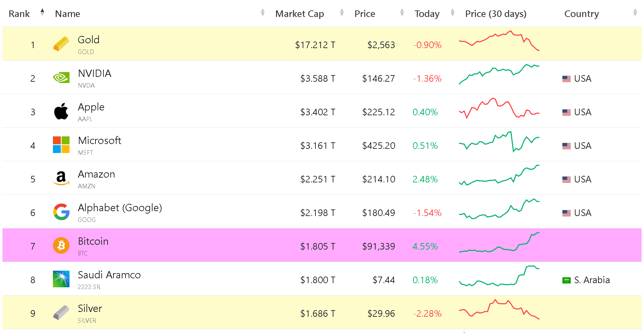Click the Microsoft logo icon
This screenshot has height=333, width=644.
61,145
